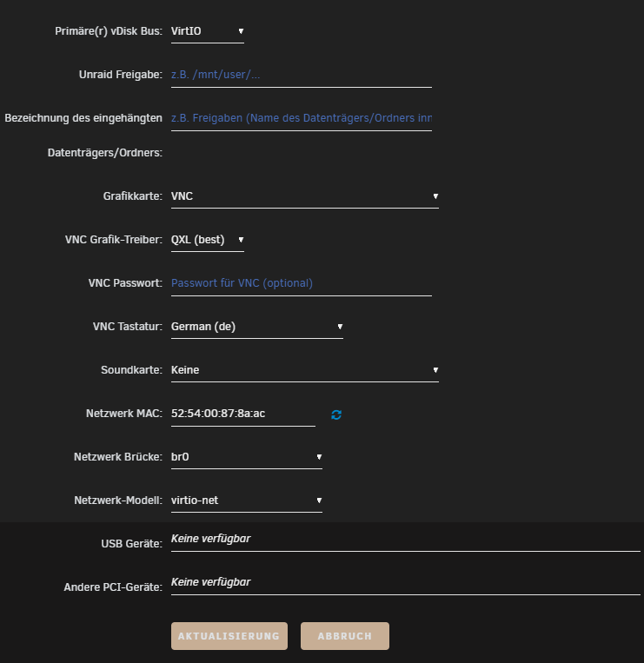Screen dimensions: 644x663
Task: Click 'Keine verfügbar' under Andere PCI-Geräte
Action: (210, 582)
